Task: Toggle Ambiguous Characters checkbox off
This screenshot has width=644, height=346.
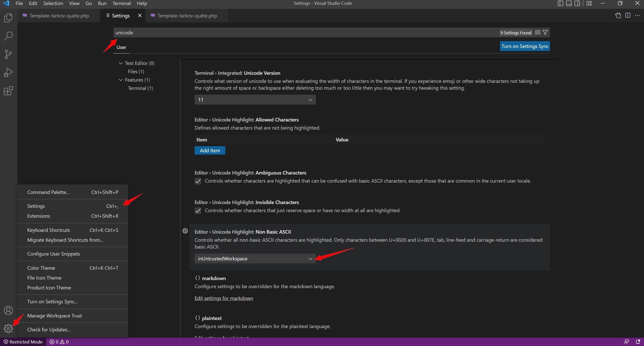Action: [197, 181]
